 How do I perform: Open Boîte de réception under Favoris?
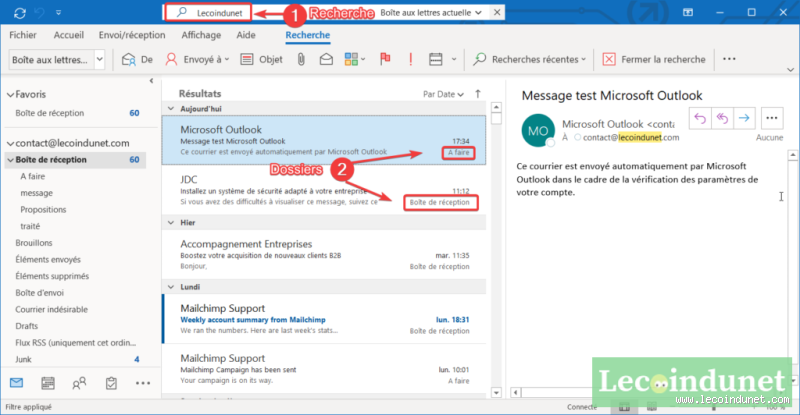click(x=49, y=113)
